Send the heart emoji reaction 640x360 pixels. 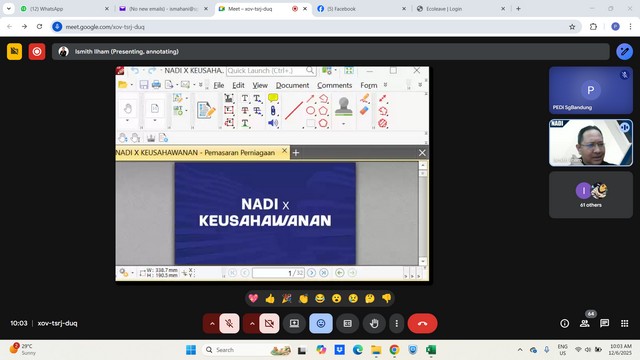[x=253, y=298]
